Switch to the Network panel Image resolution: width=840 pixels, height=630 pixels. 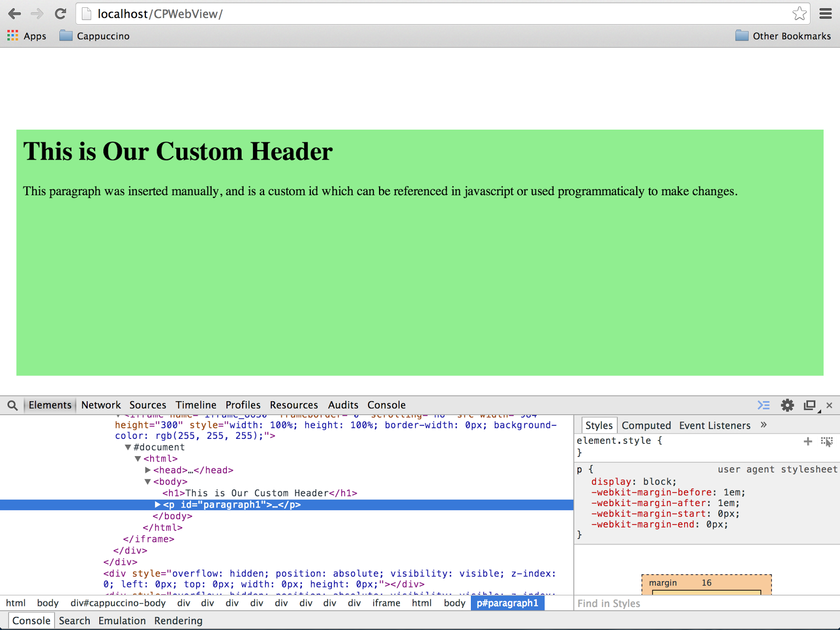[x=101, y=405]
